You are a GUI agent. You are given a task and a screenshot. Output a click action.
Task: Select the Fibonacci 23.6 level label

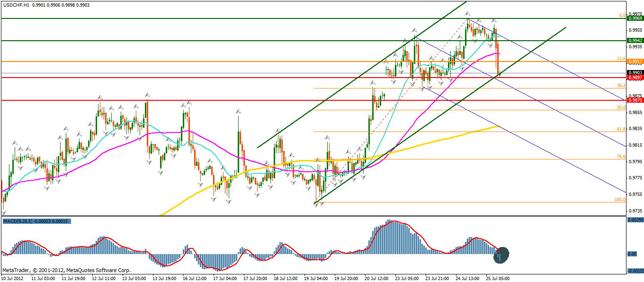(x=621, y=59)
